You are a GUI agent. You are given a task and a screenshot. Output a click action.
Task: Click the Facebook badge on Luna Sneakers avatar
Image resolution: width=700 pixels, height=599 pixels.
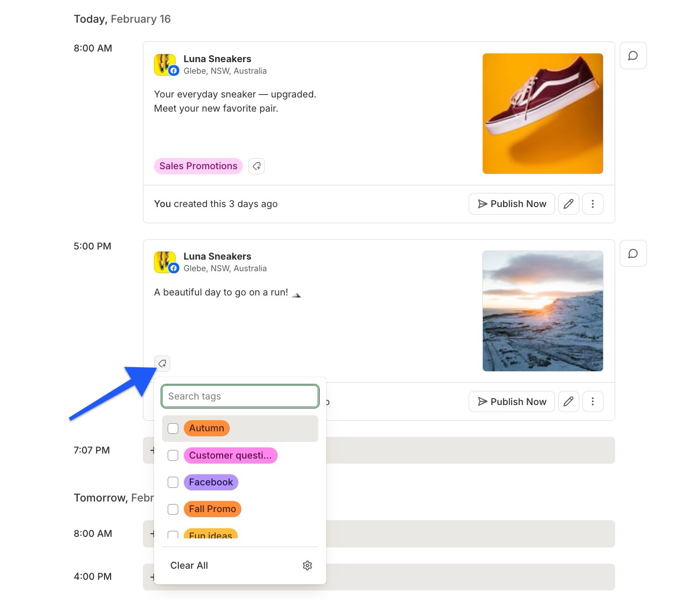[174, 71]
